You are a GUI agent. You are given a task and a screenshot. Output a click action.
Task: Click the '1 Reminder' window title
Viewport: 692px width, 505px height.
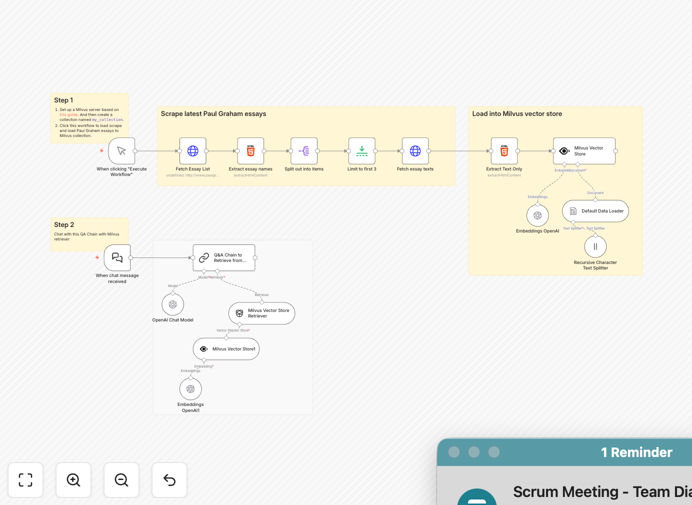click(x=636, y=452)
